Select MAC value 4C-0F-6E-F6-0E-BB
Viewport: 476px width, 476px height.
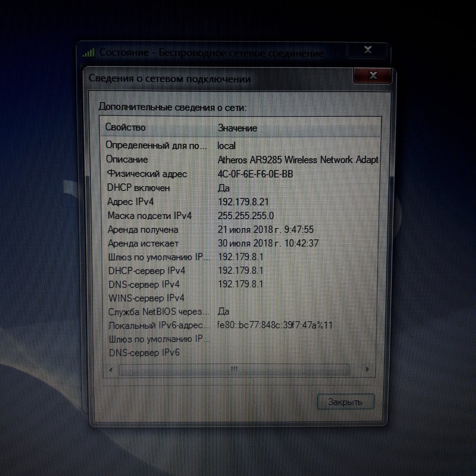point(255,174)
